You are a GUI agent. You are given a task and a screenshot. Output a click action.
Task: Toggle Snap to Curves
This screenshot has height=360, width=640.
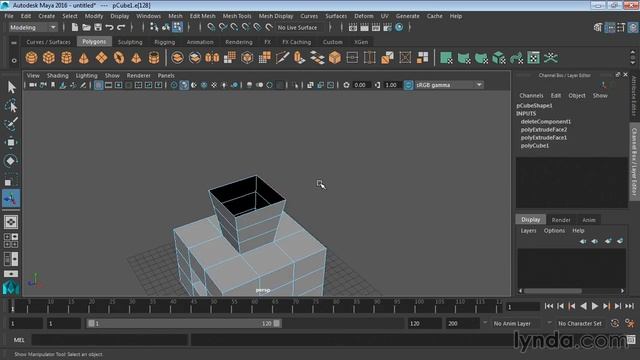tap(222, 27)
